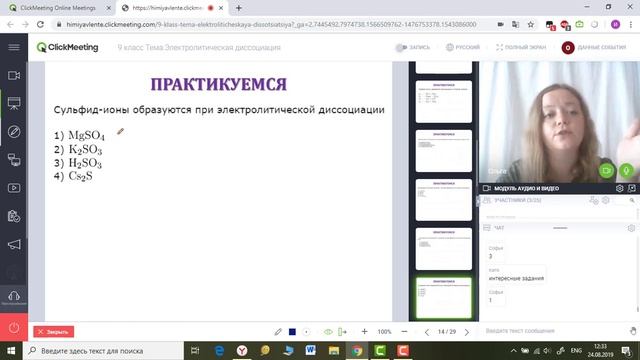Select the pencil drawing tool in the bottom toolbar
640x360 pixels.
tap(278, 332)
